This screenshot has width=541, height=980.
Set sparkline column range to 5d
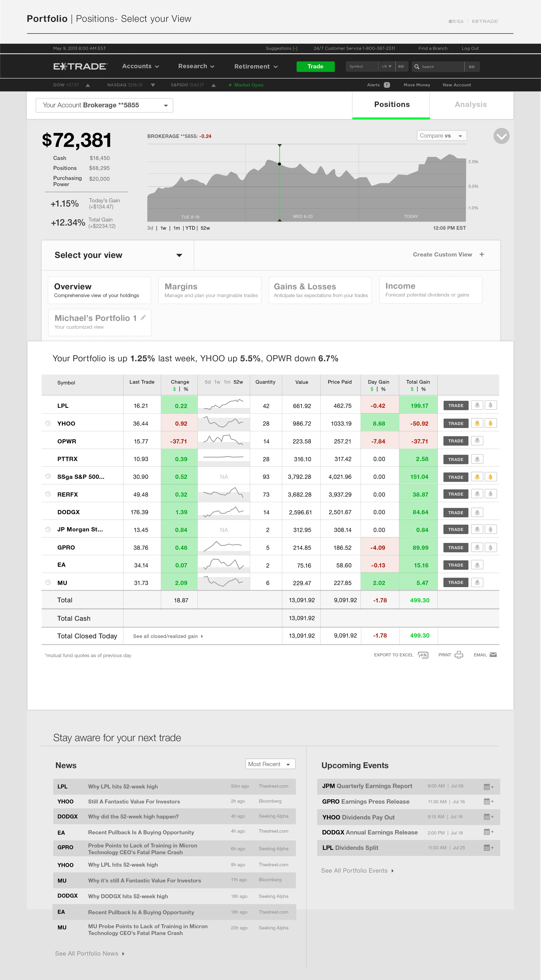pos(208,382)
